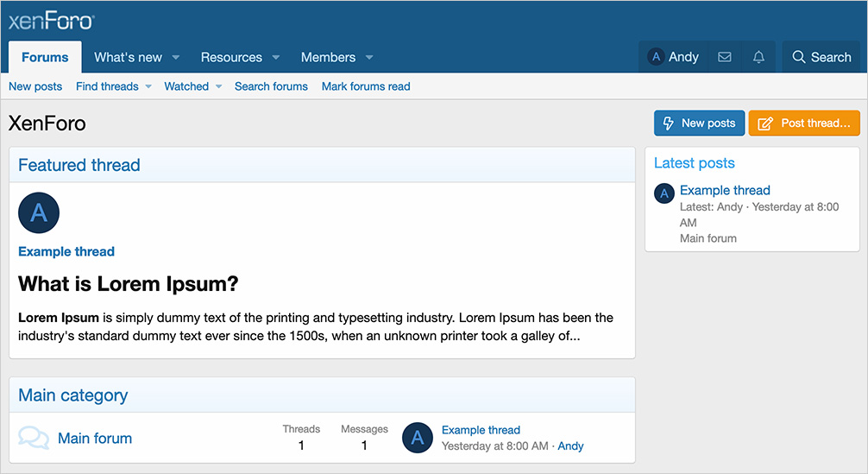The image size is (868, 474).
Task: Click avatar beside Main forum's last post
Action: [x=418, y=438]
